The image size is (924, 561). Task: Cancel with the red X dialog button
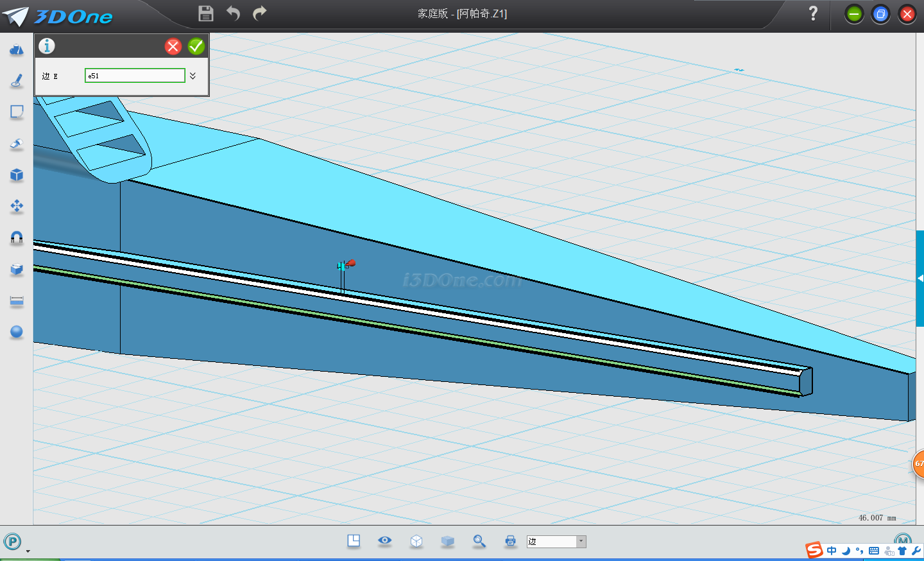pos(173,46)
